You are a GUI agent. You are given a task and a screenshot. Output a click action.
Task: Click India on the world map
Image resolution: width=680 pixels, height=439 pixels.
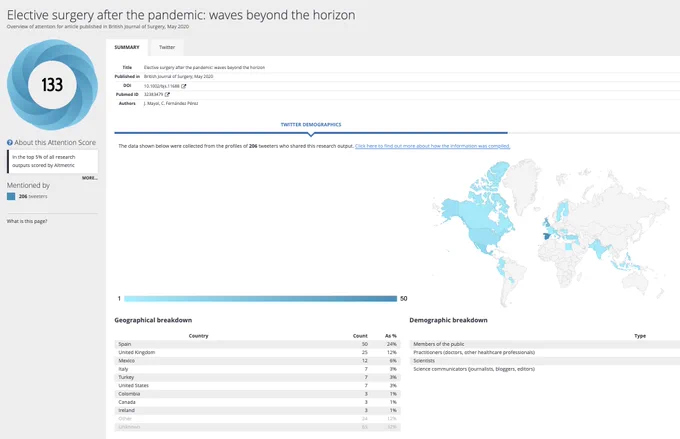[x=599, y=248]
